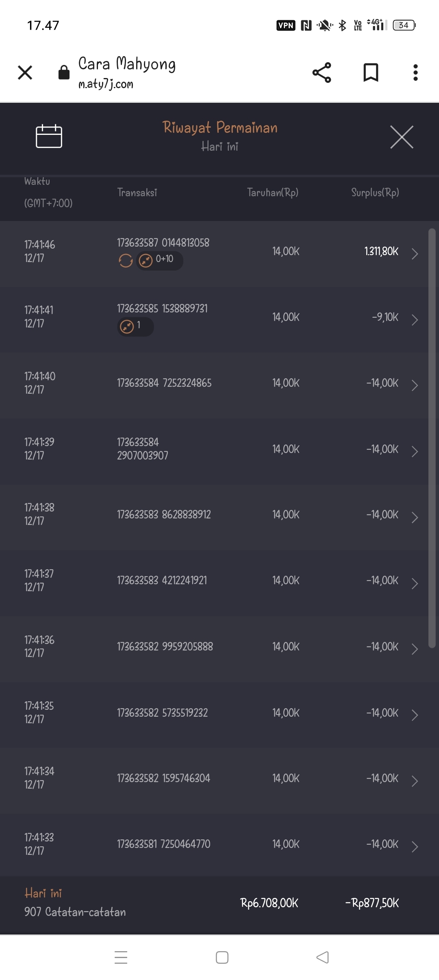The height and width of the screenshot is (980, 439).
Task: Select transaction 173633584 7252324865
Action: point(164,383)
